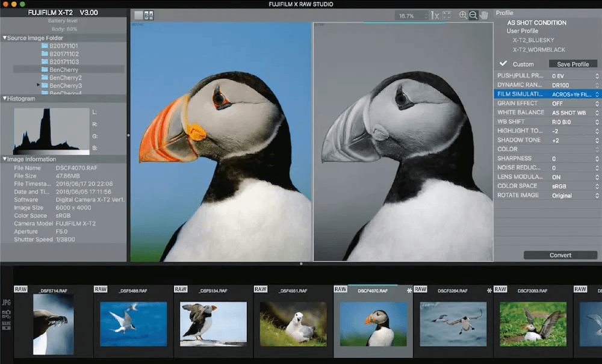
Task: Click RAW badge on _DSF4551.RAF
Action: coord(260,289)
